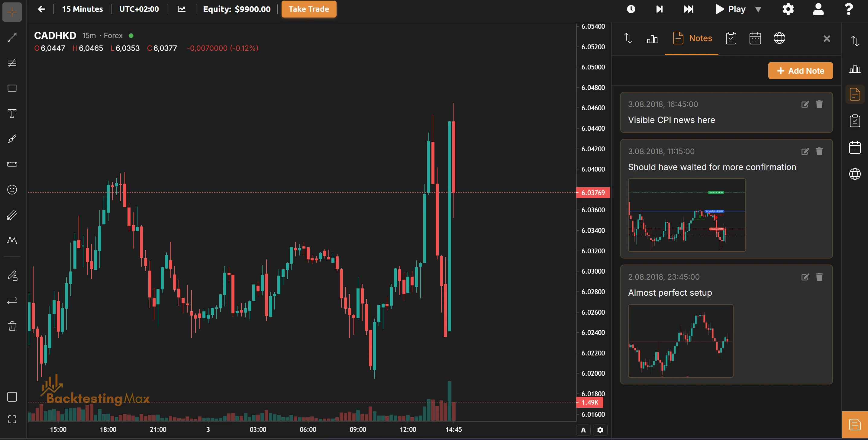Close the Notes side panel
This screenshot has height=440, width=868.
(x=827, y=39)
